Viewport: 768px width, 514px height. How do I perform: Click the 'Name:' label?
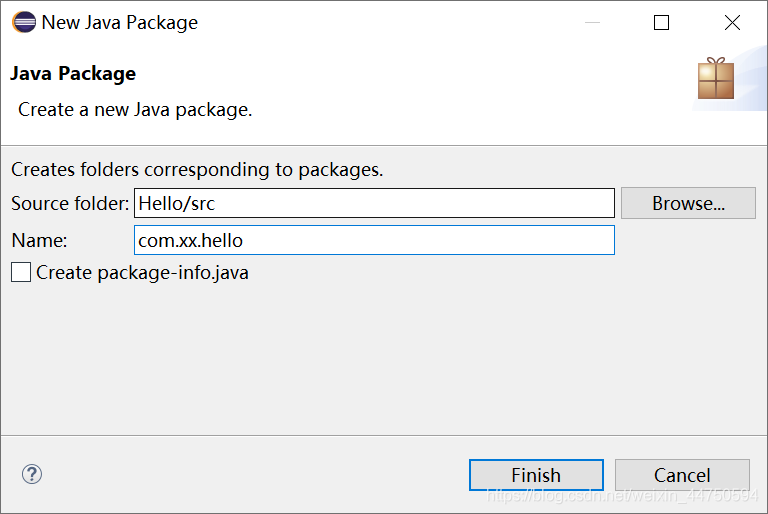39,240
